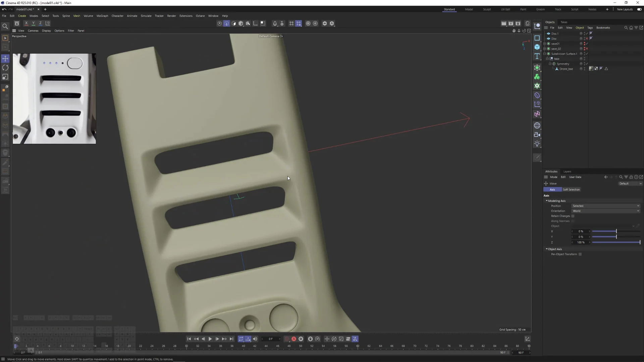Viewport: 644px width, 362px height.
Task: Toggle workplane grid icon
Action: pyautogui.click(x=291, y=23)
